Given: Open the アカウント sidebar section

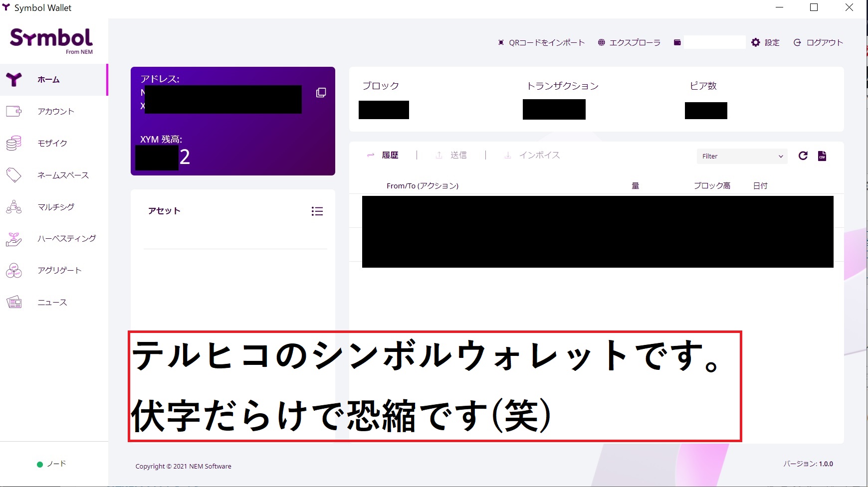Looking at the screenshot, I should pyautogui.click(x=53, y=111).
